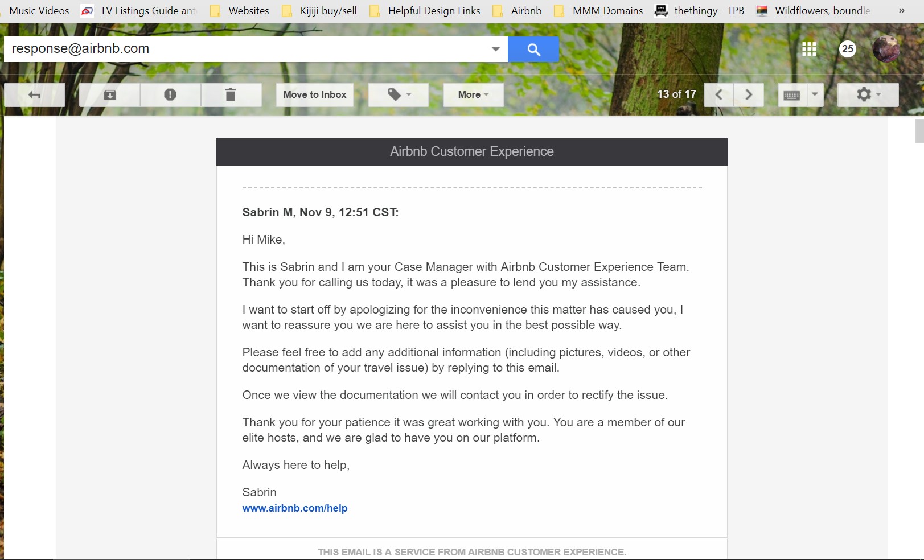Open the 25 notifications badge
The height and width of the screenshot is (560, 924).
click(848, 49)
